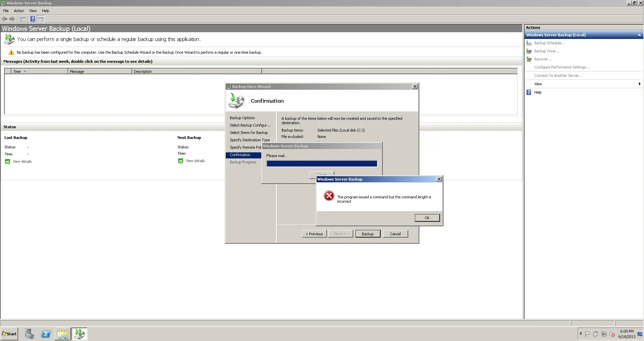The width and height of the screenshot is (644, 341).
Task: Click the Back arrow in the toolbar
Action: (4, 19)
